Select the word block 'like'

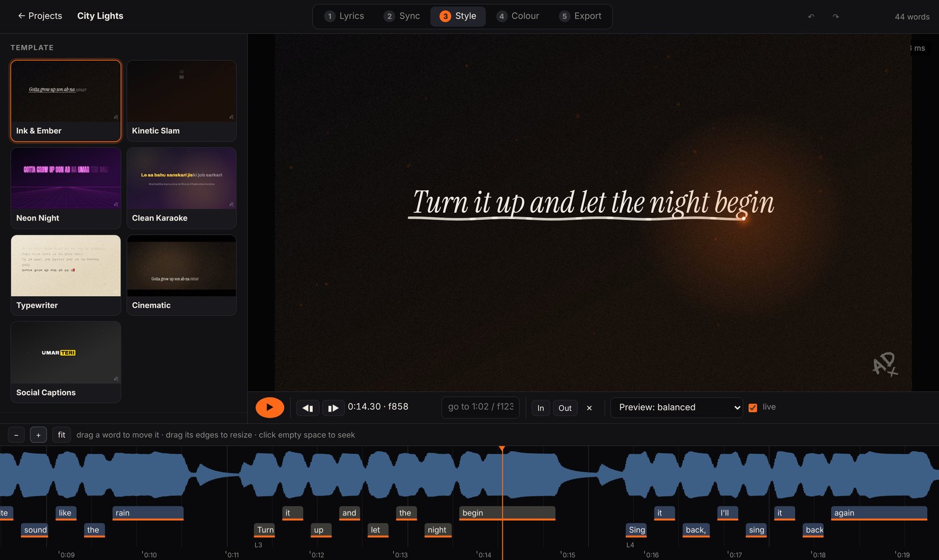[x=66, y=513]
